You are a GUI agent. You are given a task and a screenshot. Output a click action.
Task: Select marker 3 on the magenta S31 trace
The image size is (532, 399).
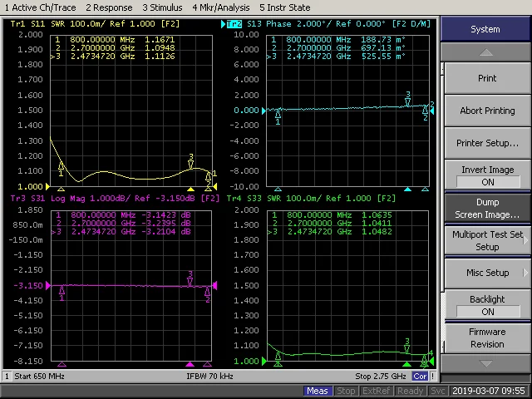[190, 279]
